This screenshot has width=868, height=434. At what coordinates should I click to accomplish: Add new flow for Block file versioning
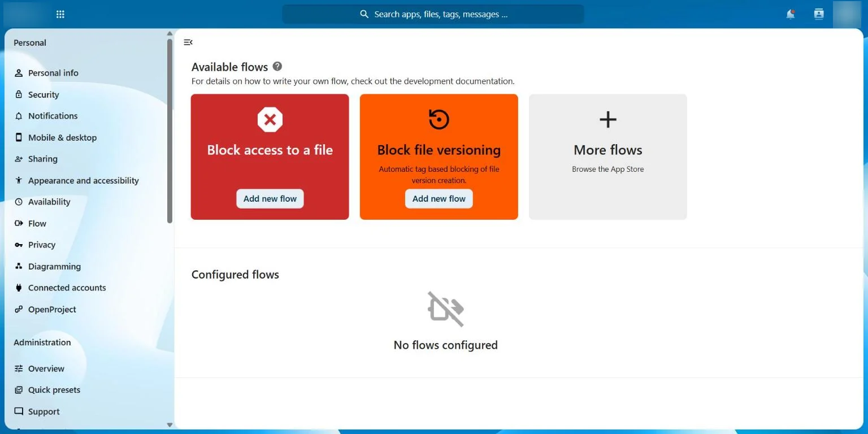[439, 198]
